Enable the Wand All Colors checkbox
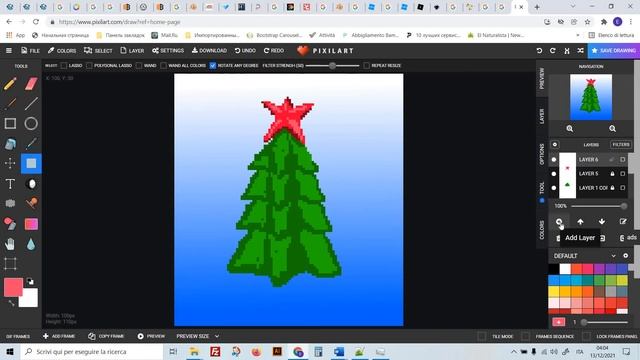 163,65
